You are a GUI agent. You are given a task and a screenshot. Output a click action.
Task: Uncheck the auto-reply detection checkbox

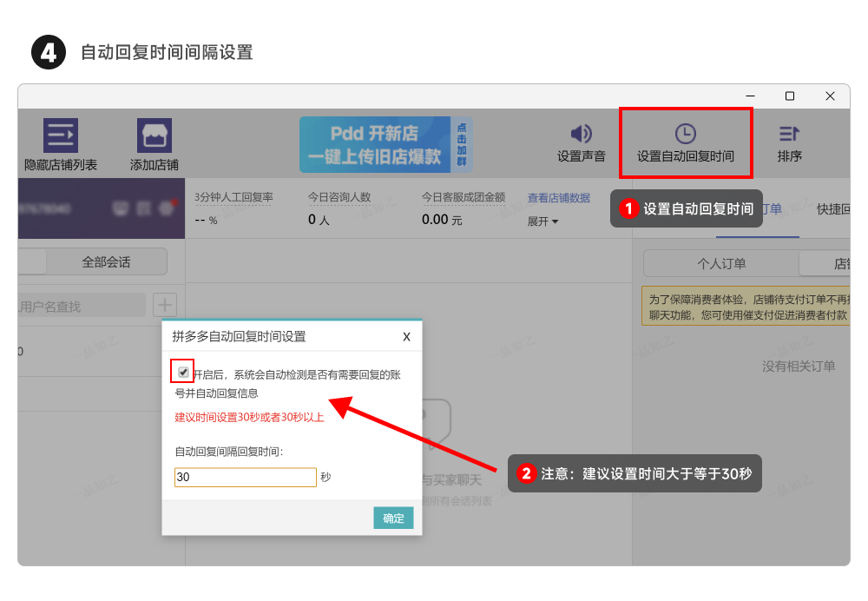[x=183, y=373]
